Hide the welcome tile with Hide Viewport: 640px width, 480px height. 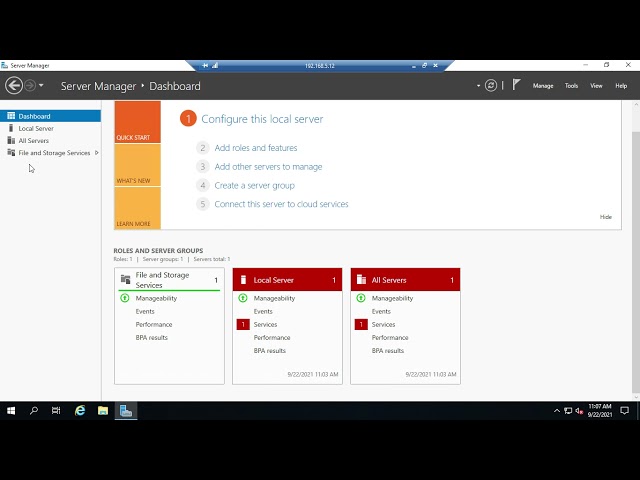(x=606, y=217)
